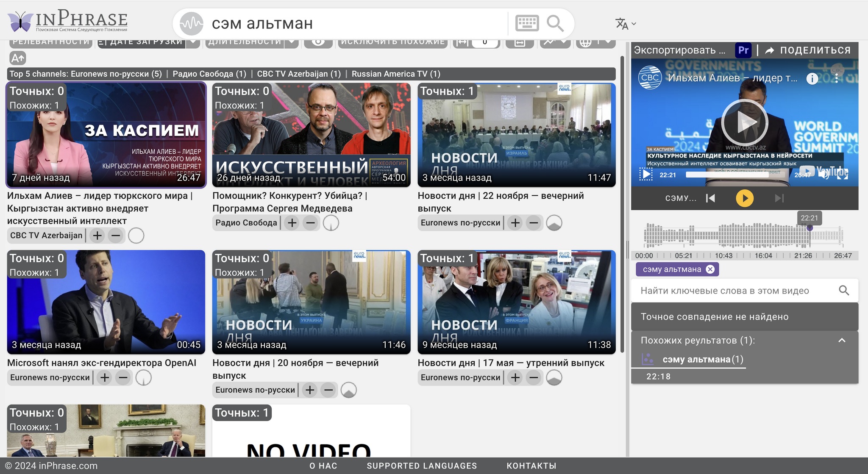This screenshot has width=868, height=474.
Task: Click the 'Поделиться' share button
Action: coord(809,50)
